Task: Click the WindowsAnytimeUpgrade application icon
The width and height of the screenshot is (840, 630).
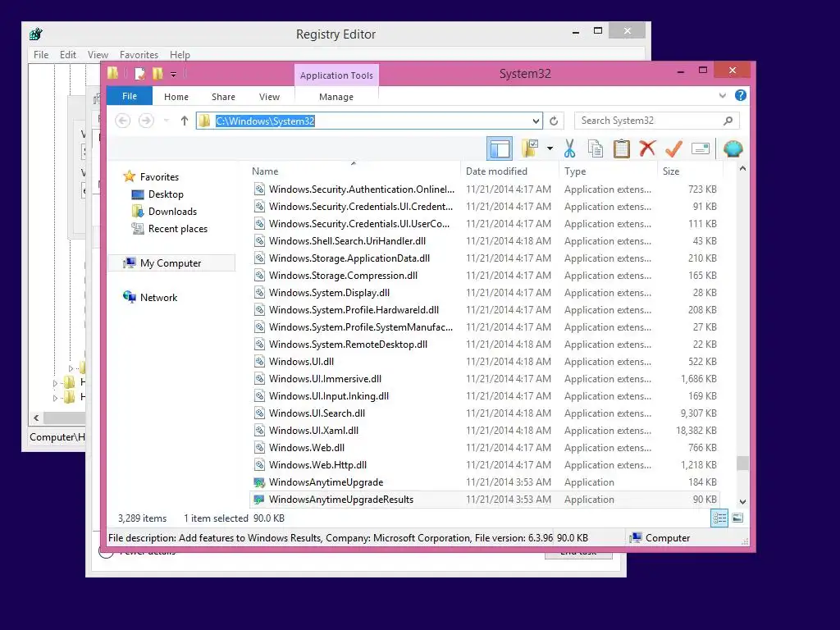Action: pyautogui.click(x=259, y=482)
